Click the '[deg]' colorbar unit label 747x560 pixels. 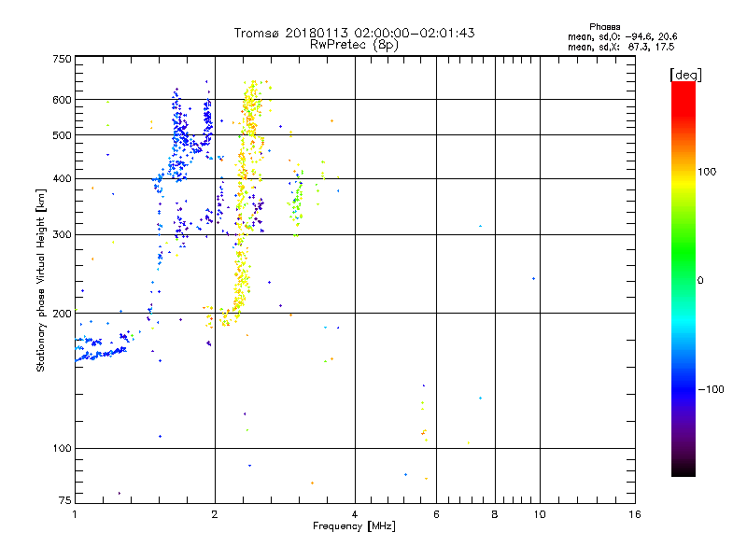[685, 75]
